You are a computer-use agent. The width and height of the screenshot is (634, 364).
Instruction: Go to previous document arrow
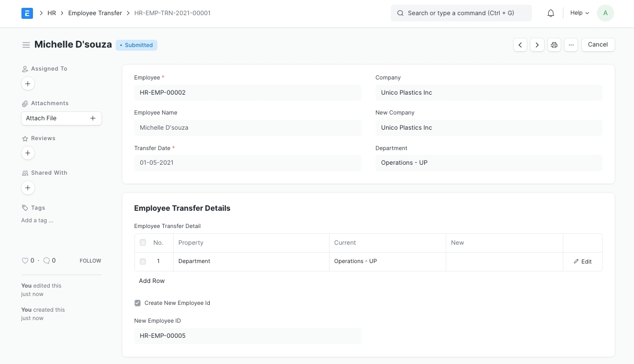[520, 45]
